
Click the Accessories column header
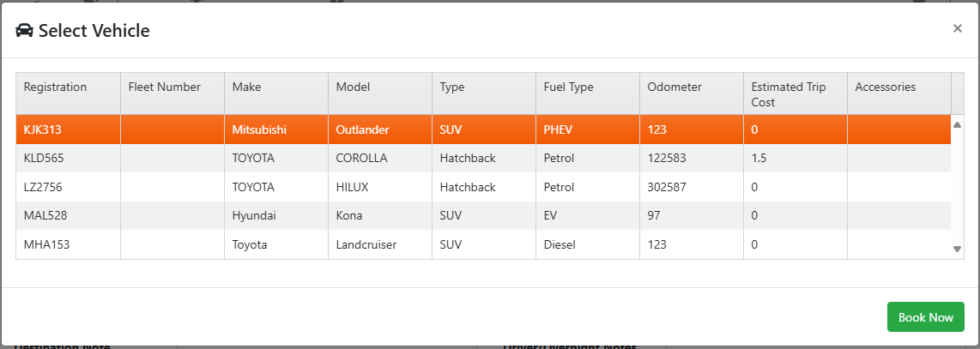[x=898, y=94]
